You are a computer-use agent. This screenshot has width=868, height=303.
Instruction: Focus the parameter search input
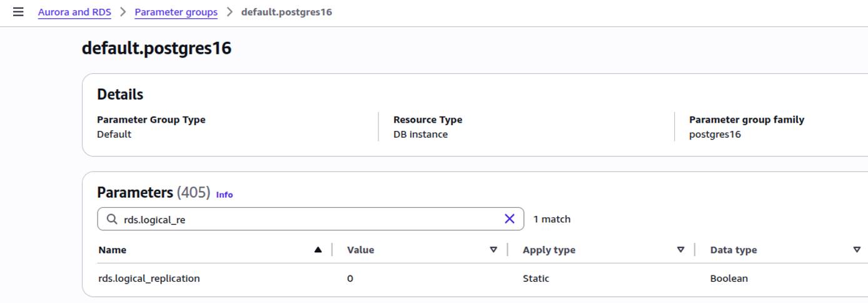point(311,219)
